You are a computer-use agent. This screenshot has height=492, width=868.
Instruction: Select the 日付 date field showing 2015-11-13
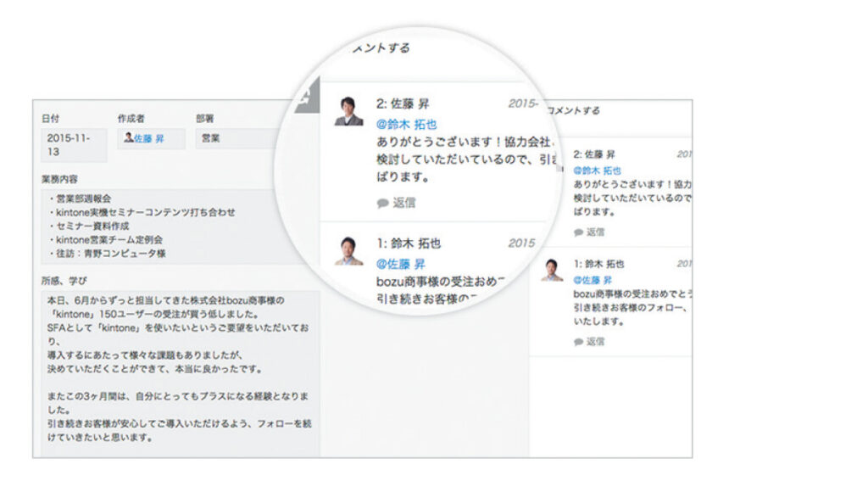point(72,143)
